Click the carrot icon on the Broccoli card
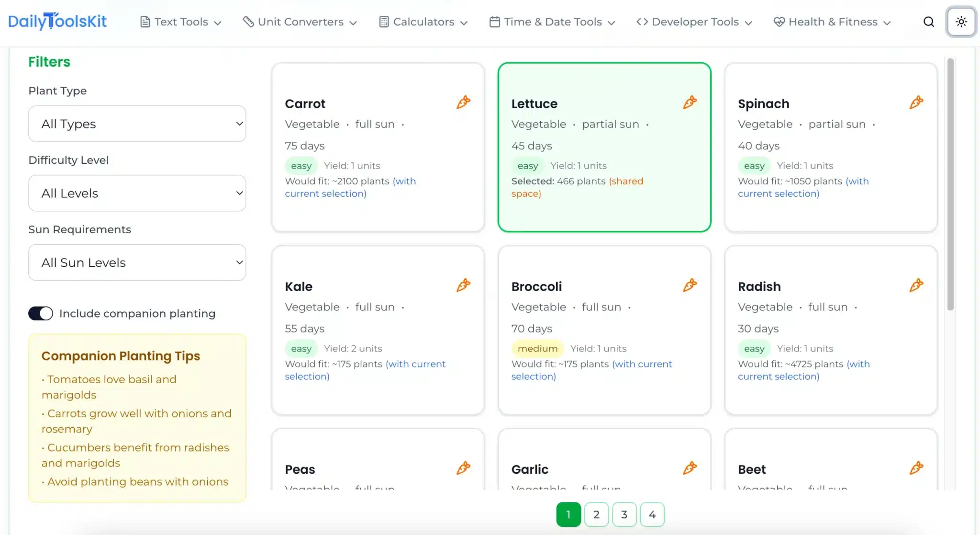This screenshot has height=535, width=980. (689, 285)
